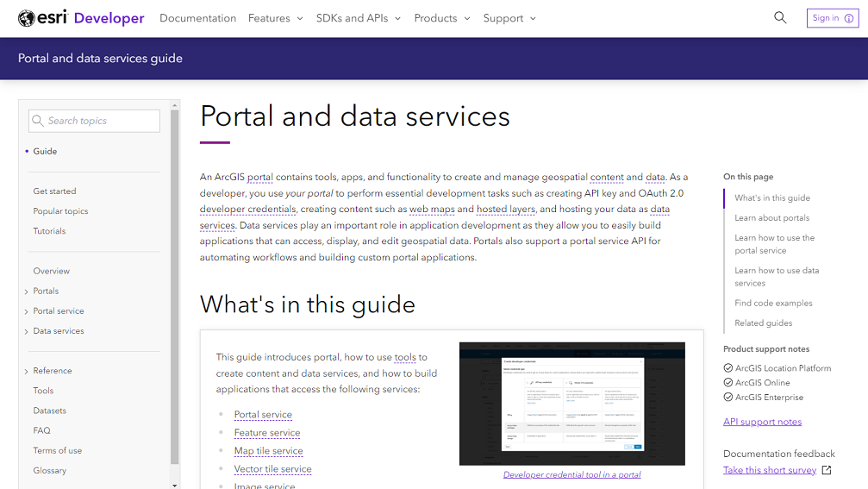Click the Developer site title
Screen dimensions: 868x489
[109, 18]
